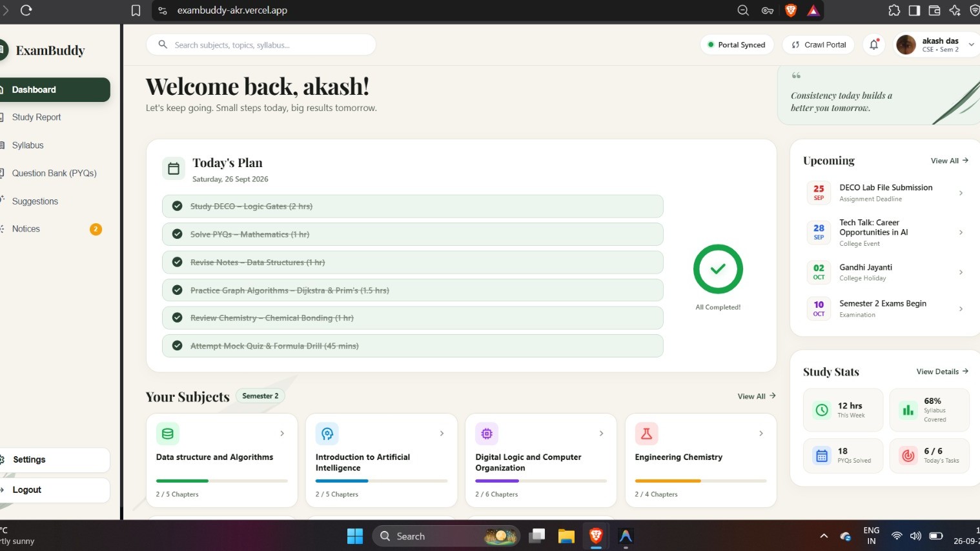Uncheck Study DECO – Logic Gates task
This screenshot has height=551, width=980.
[177, 206]
